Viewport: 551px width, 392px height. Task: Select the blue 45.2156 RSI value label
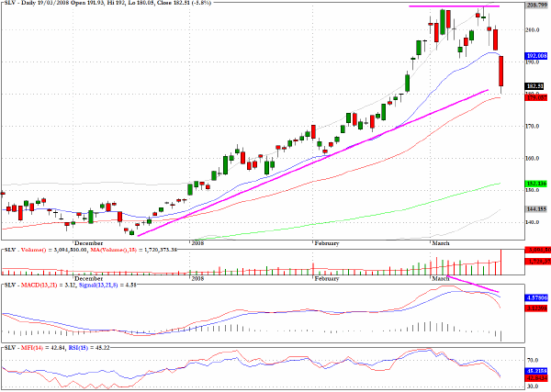point(536,371)
